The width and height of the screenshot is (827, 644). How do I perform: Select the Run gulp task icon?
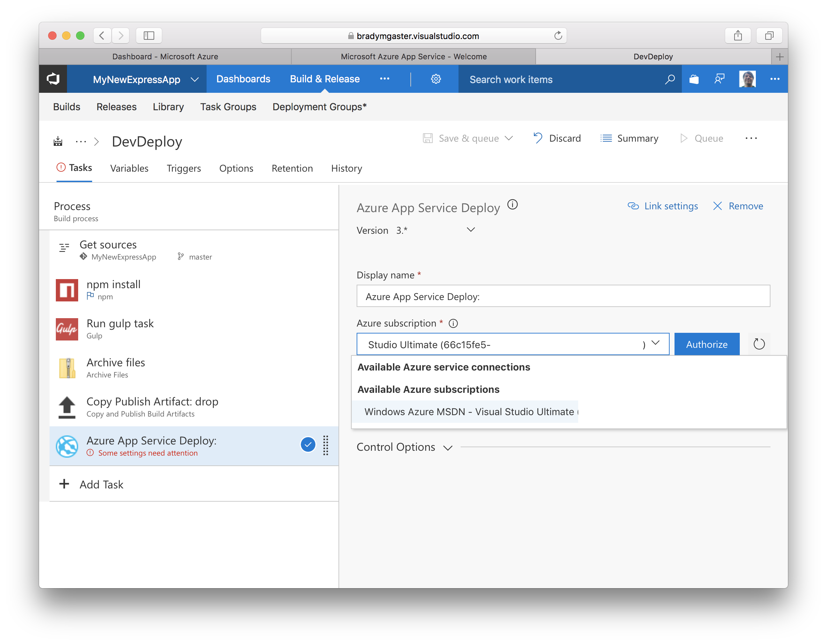coord(67,329)
